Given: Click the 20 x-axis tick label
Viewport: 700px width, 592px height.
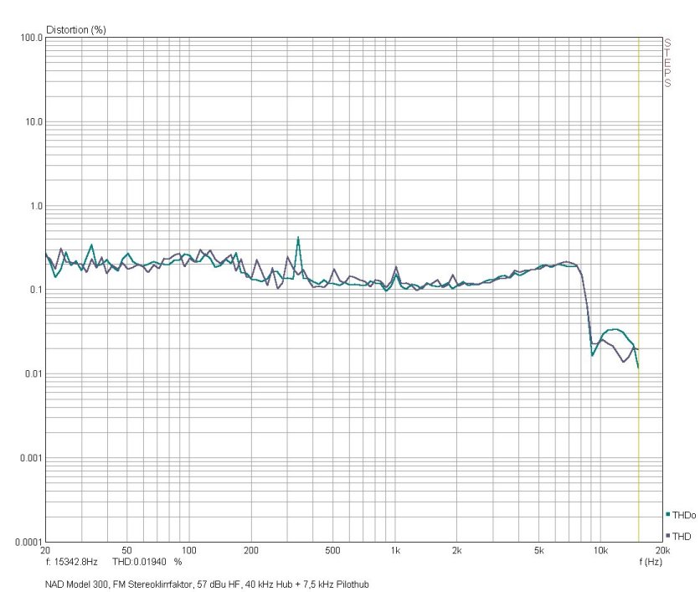Looking at the screenshot, I should coord(45,550).
